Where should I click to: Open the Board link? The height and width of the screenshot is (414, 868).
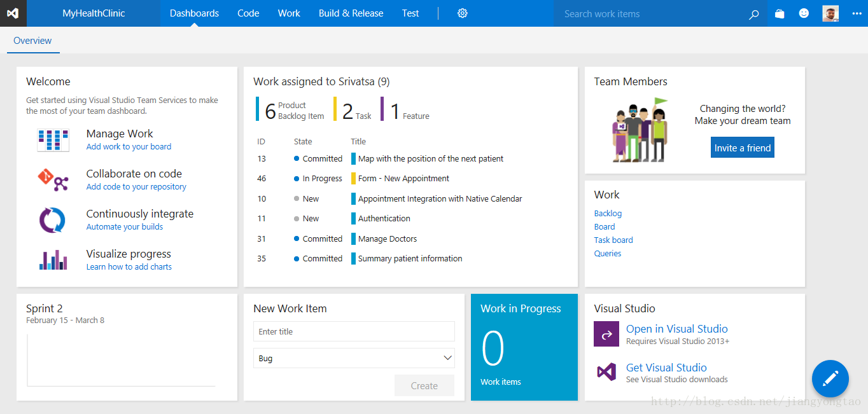[x=605, y=227]
